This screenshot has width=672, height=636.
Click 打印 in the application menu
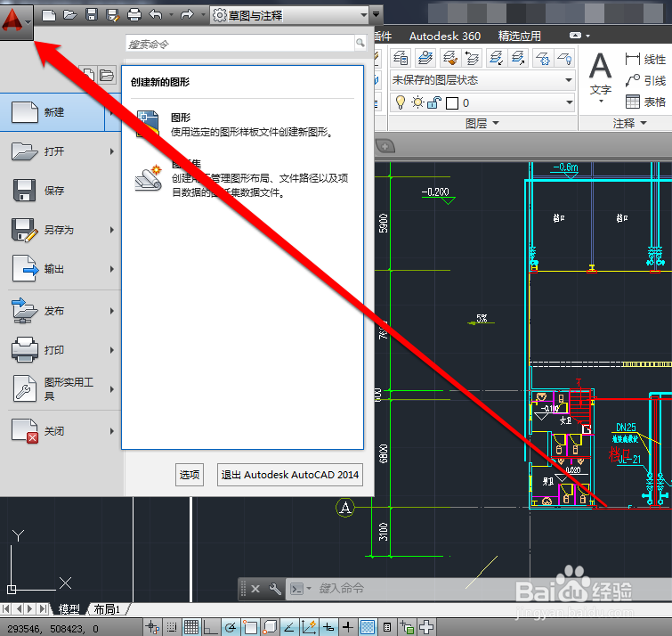[x=60, y=350]
